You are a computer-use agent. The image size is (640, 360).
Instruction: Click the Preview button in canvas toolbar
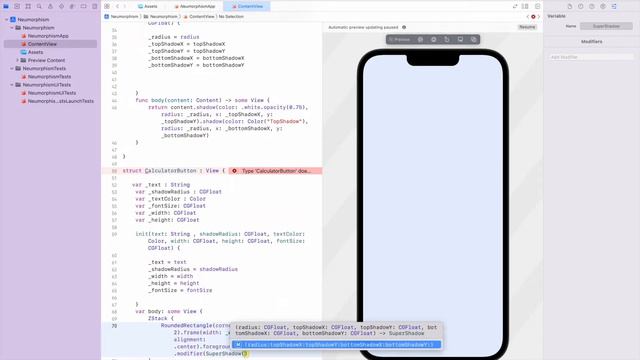coord(399,40)
